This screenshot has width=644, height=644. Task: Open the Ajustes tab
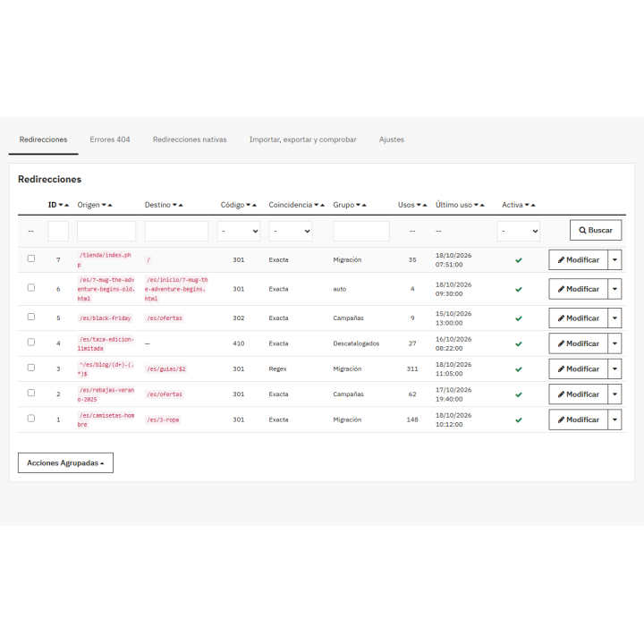tap(392, 140)
